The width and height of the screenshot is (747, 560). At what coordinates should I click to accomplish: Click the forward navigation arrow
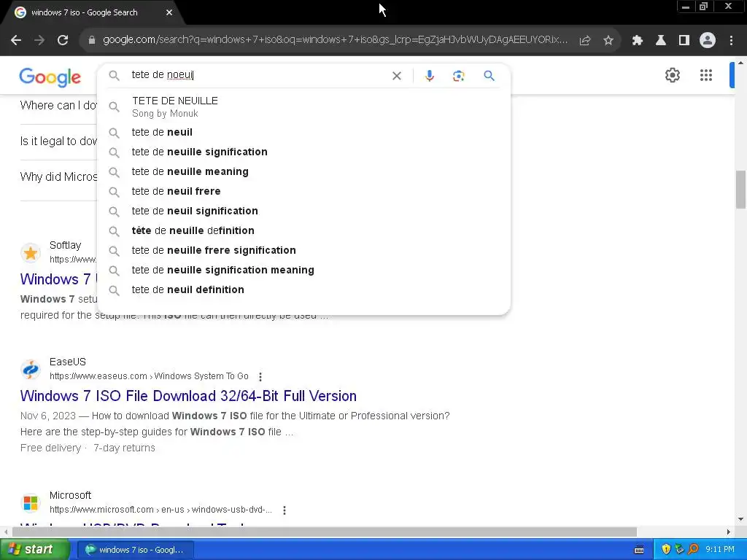pos(39,41)
